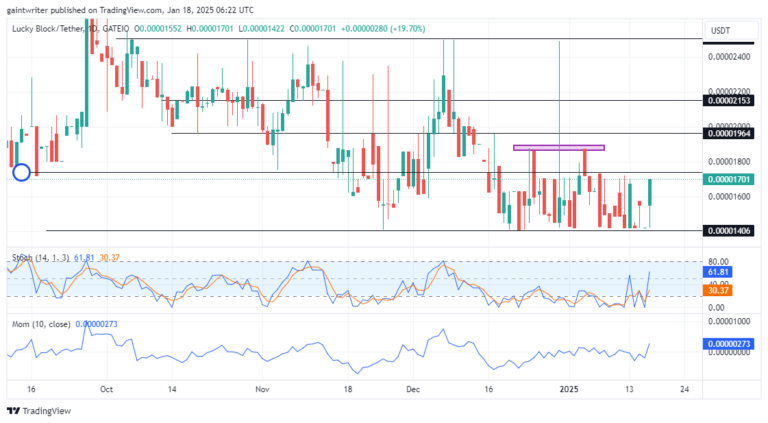Click the blue 61.81 scale label
The width and height of the screenshot is (768, 423).
tap(718, 272)
